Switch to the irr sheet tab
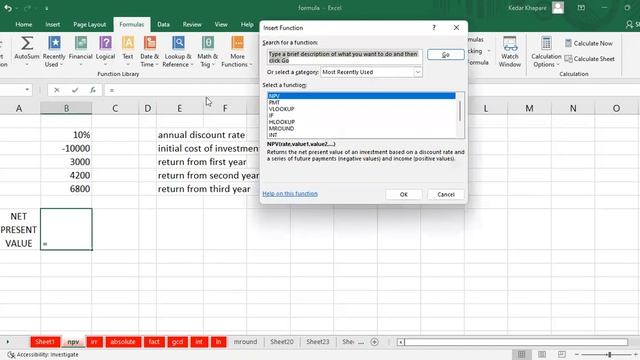 (x=94, y=342)
